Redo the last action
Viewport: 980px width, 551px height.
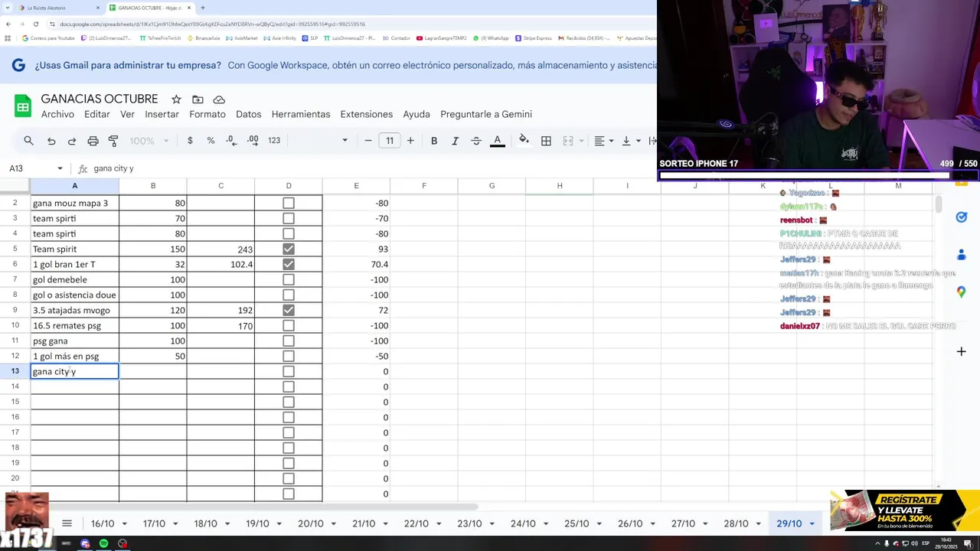[72, 141]
